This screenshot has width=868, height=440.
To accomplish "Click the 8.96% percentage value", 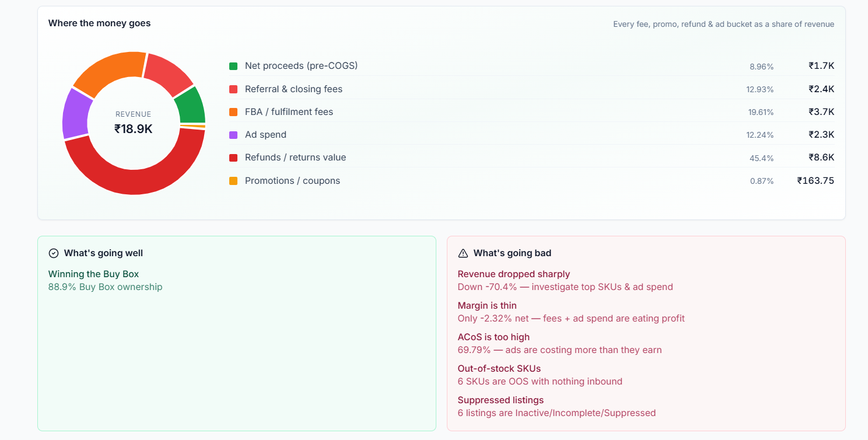I will pos(762,67).
